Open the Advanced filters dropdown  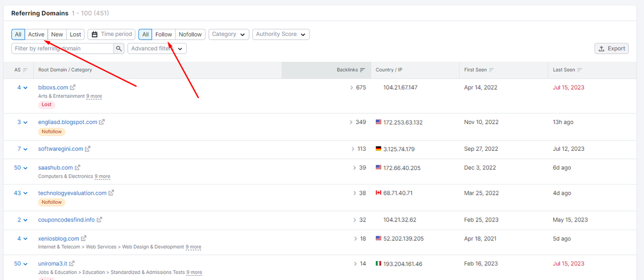tap(157, 48)
